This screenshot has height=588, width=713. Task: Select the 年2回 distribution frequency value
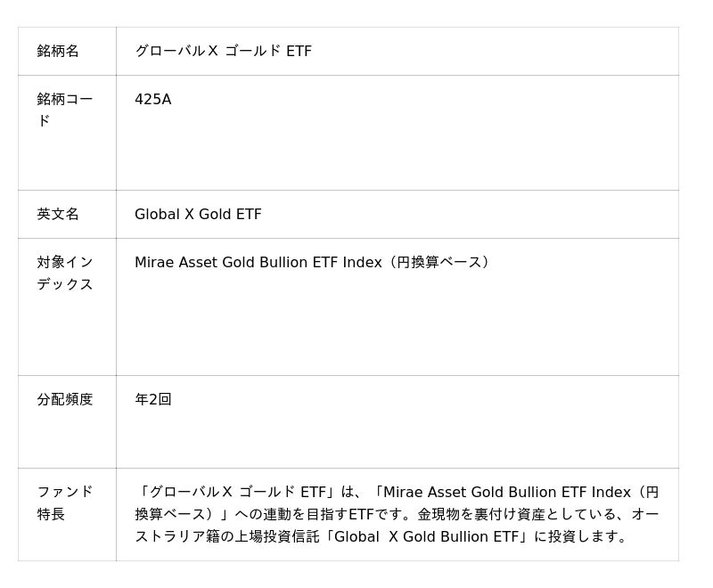152,399
